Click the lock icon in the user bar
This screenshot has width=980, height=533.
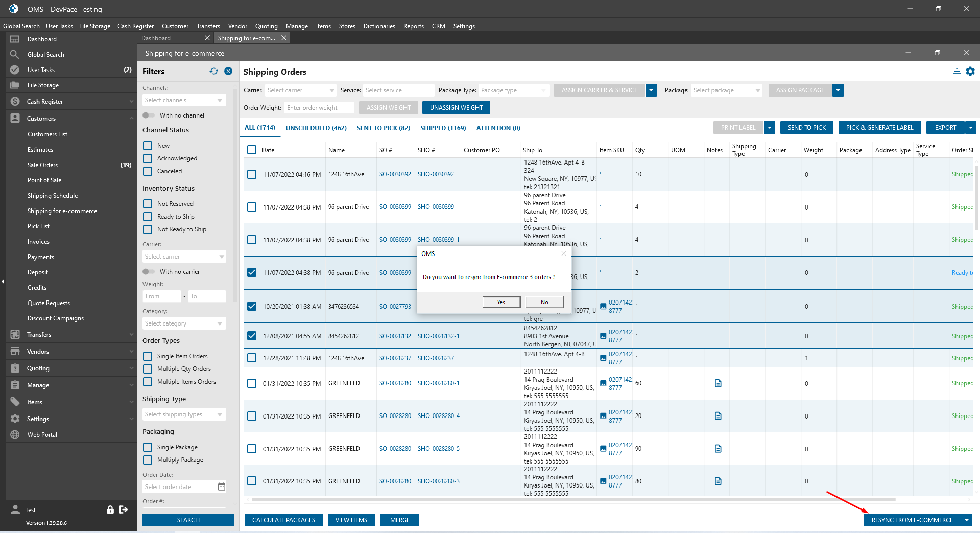[x=110, y=509]
